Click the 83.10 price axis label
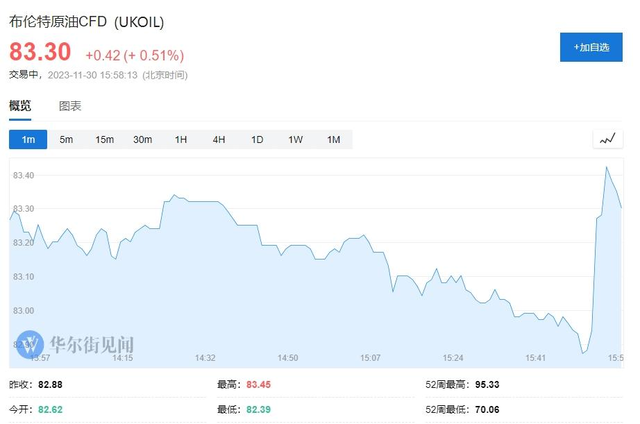 [24, 277]
